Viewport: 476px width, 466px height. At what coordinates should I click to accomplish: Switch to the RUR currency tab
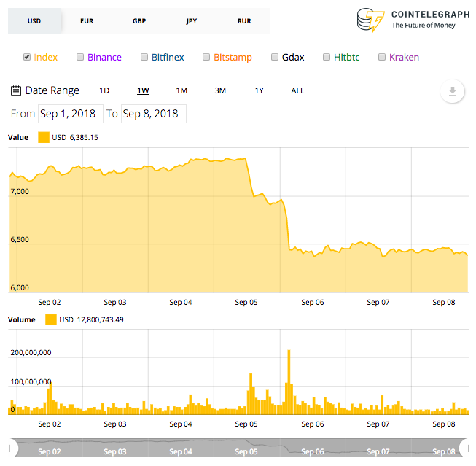(244, 21)
